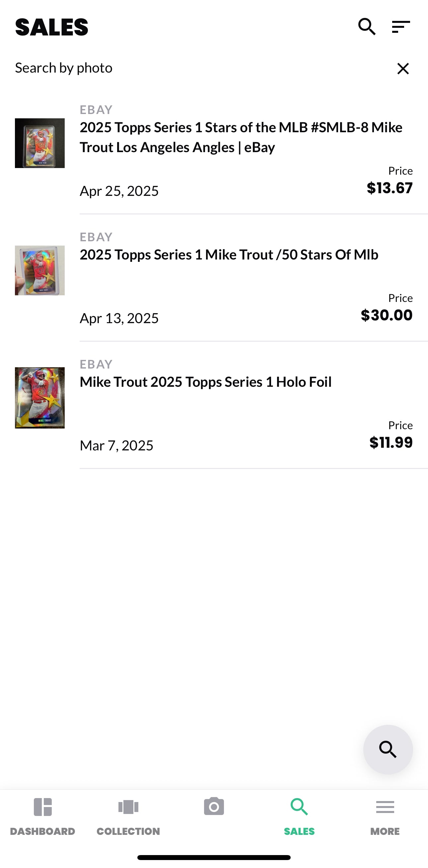The width and height of the screenshot is (428, 868).
Task: Tap the $30.00 price
Action: pos(387,315)
